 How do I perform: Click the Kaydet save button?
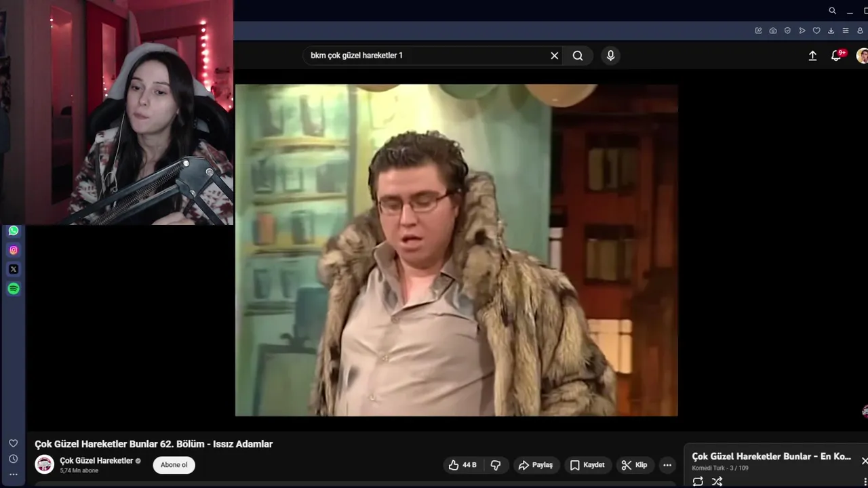587,465
